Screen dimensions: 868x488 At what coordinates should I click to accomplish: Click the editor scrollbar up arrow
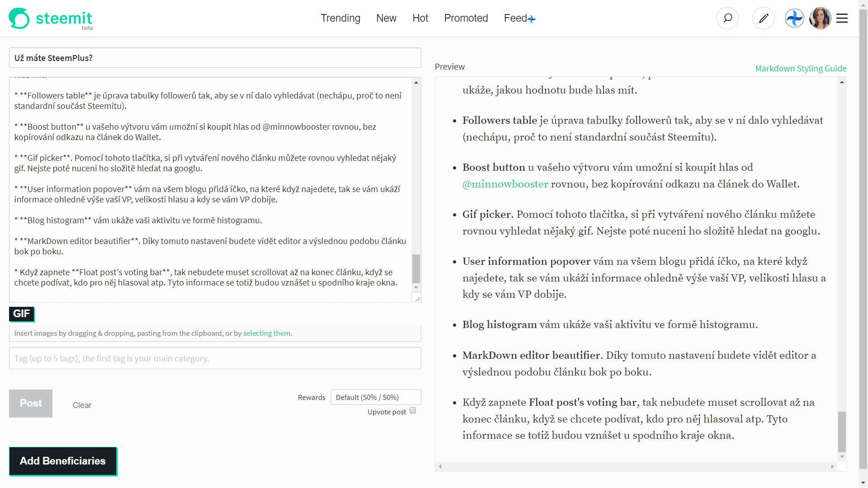pyautogui.click(x=416, y=82)
